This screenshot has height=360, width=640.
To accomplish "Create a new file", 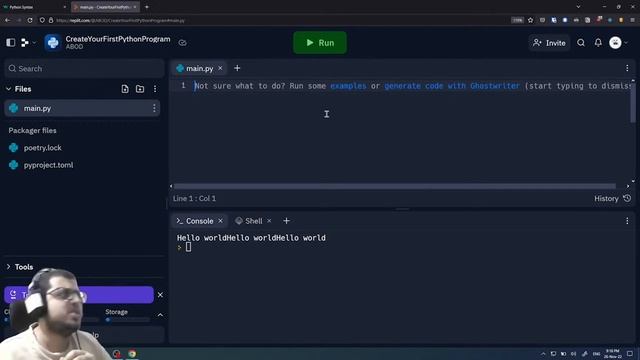I will tap(125, 89).
